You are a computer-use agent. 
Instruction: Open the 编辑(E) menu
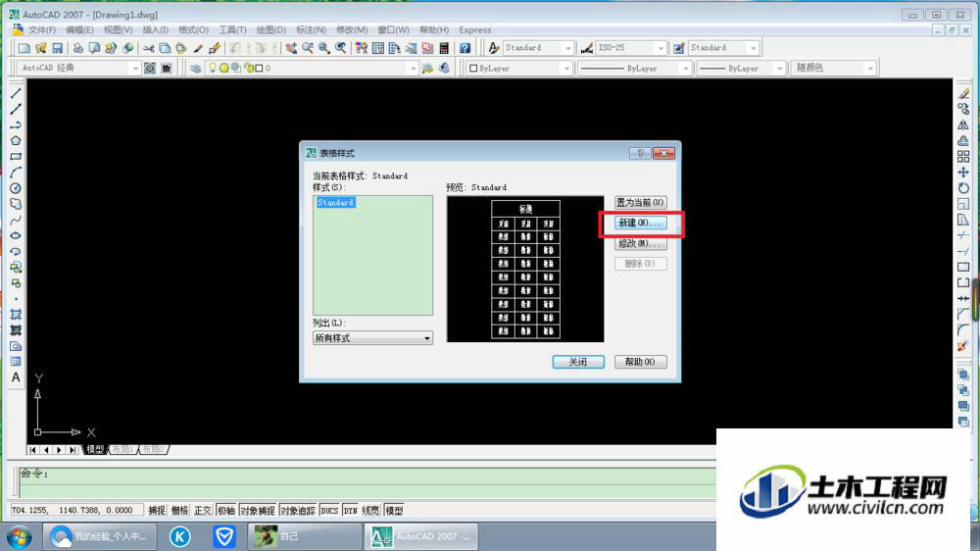coord(79,30)
